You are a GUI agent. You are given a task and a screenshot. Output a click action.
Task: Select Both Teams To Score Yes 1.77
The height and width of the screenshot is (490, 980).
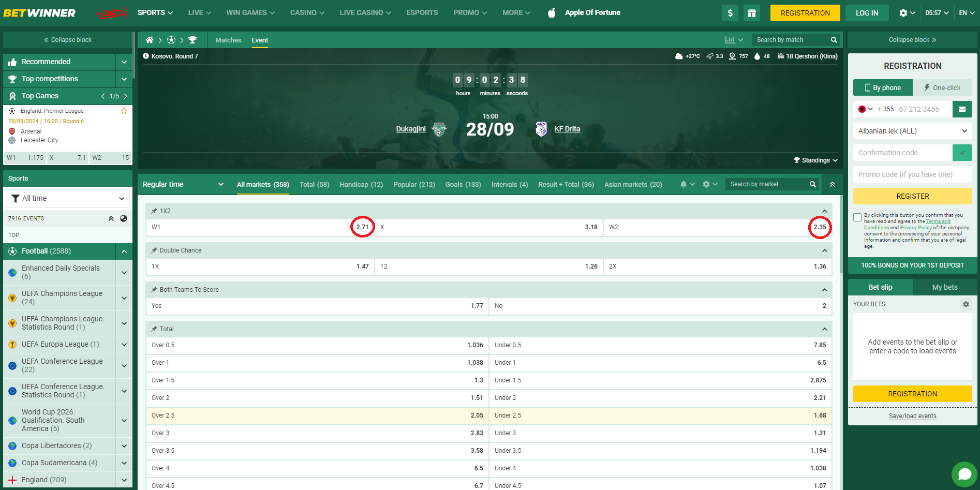[x=317, y=306]
